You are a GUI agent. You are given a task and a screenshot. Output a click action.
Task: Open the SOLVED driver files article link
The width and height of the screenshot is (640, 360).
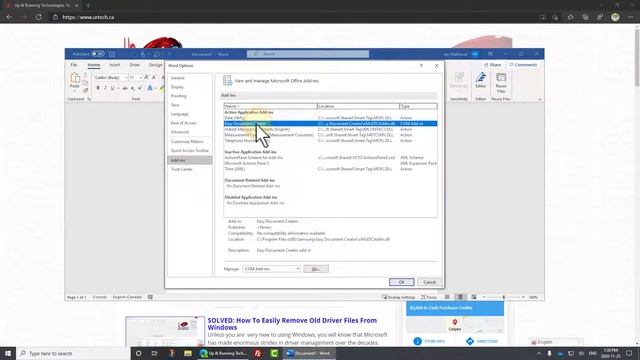point(292,324)
